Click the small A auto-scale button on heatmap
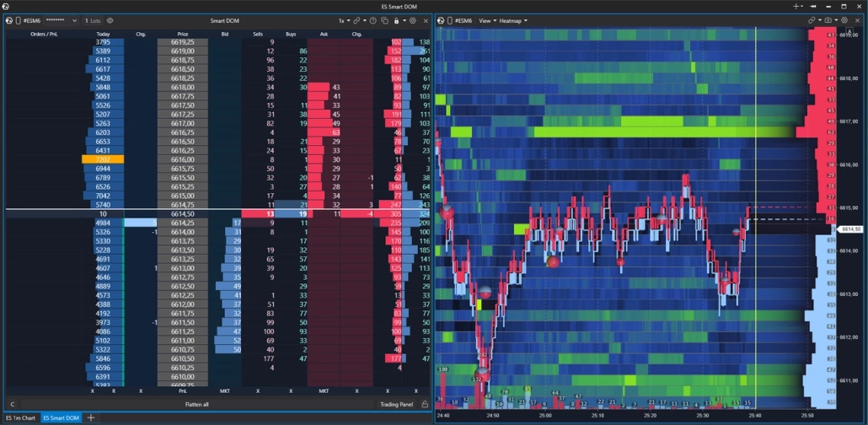 point(849,30)
